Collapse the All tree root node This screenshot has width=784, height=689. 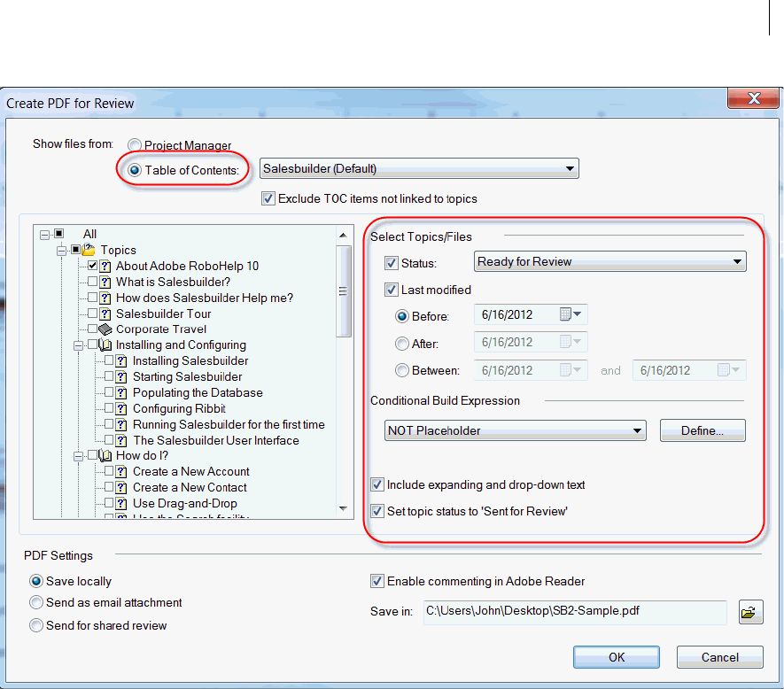coord(45,234)
